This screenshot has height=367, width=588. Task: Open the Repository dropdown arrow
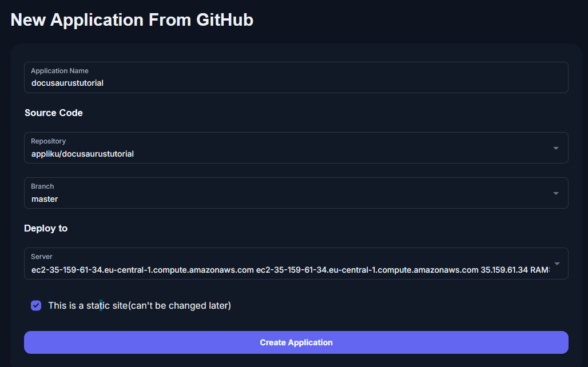click(x=555, y=148)
